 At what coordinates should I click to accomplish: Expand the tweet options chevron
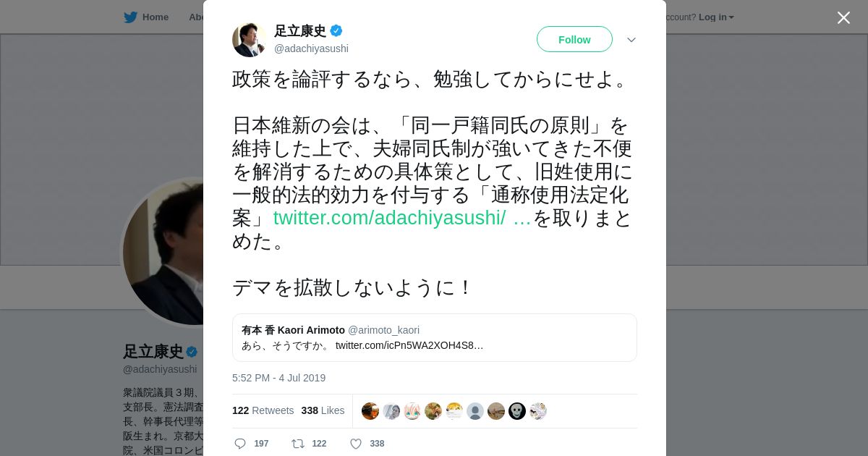631,40
